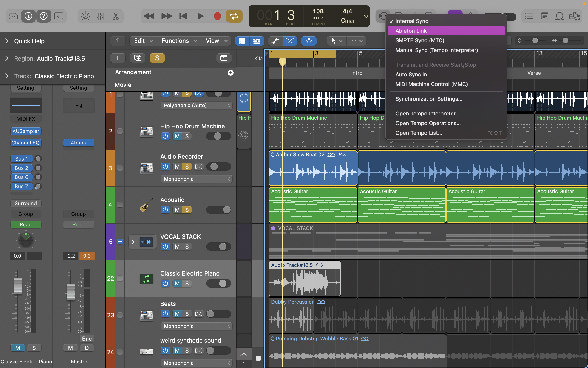Click the Rewind transport button
Viewport: 588px width, 368px height.
[149, 16]
